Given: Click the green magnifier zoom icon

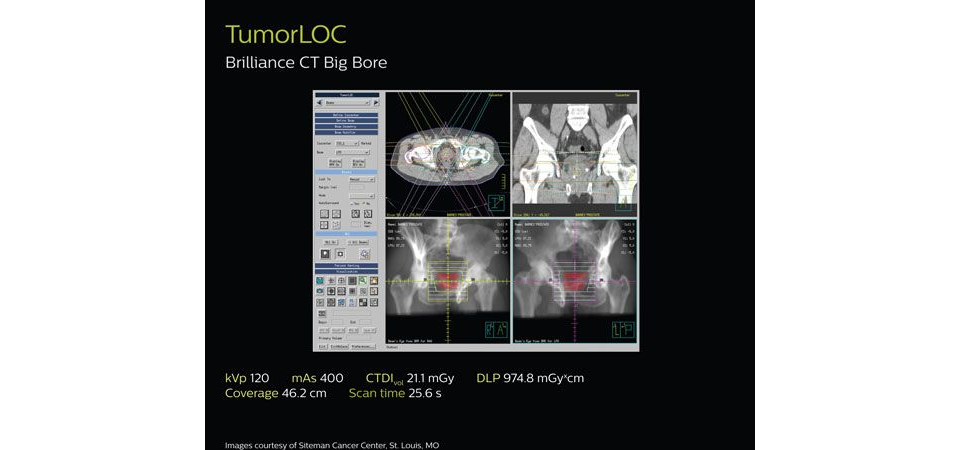Looking at the screenshot, I should (363, 281).
